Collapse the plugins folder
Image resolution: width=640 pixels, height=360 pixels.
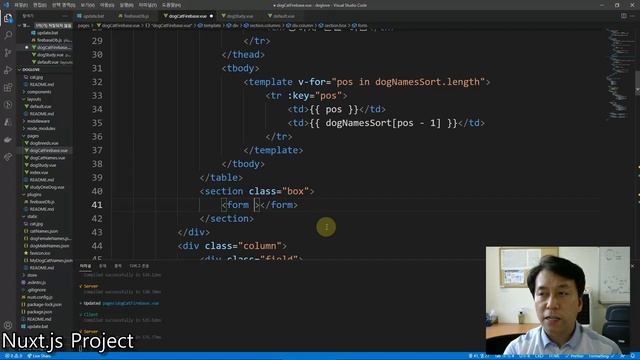[x=34, y=195]
